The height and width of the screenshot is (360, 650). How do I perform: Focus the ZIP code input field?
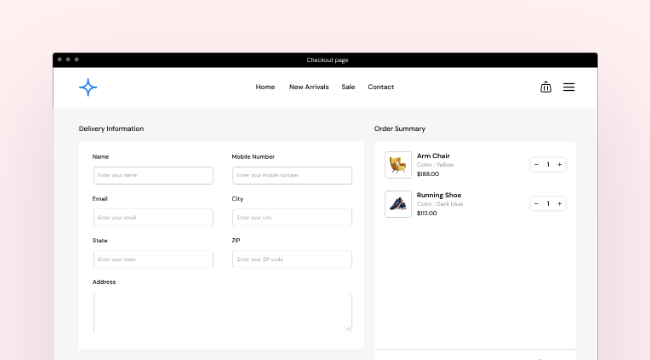coord(292,259)
